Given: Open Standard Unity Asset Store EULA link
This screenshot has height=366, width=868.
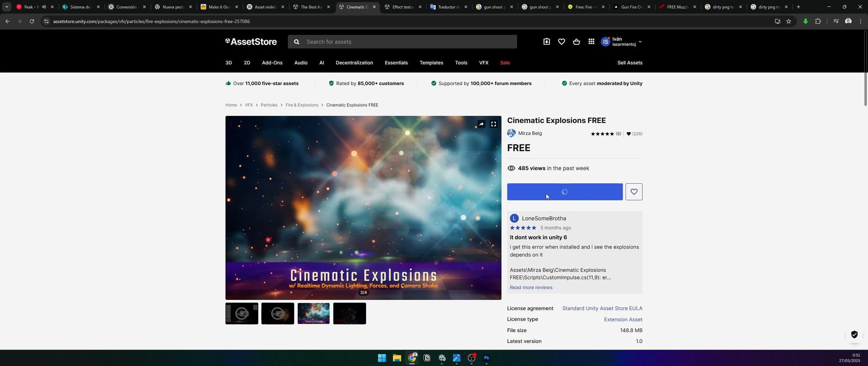Looking at the screenshot, I should (x=602, y=308).
